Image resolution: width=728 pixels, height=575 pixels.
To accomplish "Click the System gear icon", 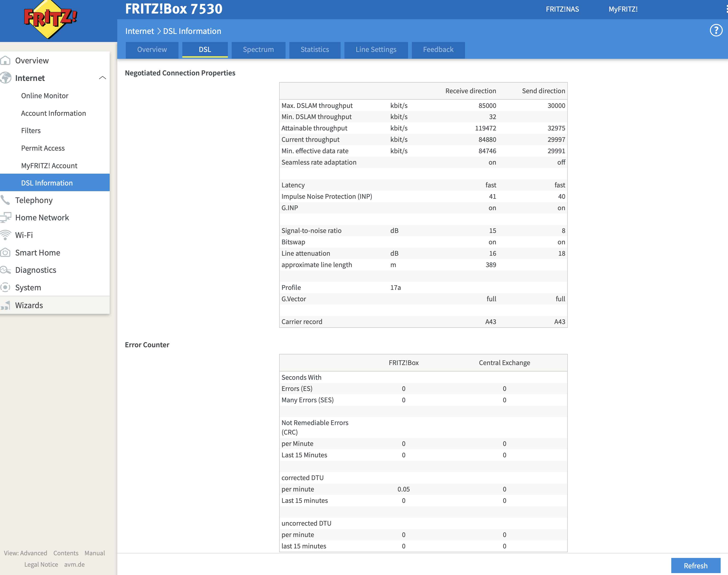I will pyautogui.click(x=5, y=287).
